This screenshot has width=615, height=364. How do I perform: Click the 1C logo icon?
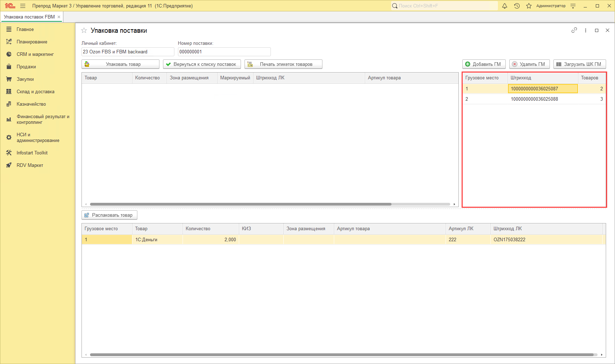[10, 6]
